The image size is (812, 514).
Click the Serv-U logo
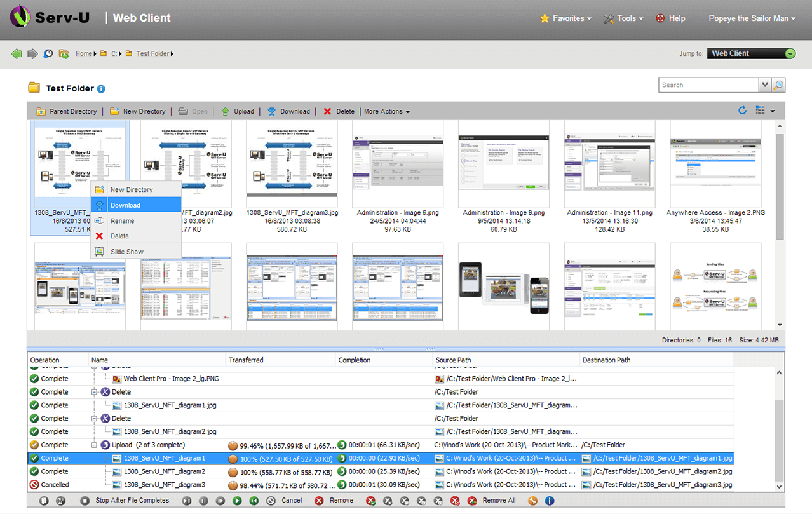[x=49, y=17]
